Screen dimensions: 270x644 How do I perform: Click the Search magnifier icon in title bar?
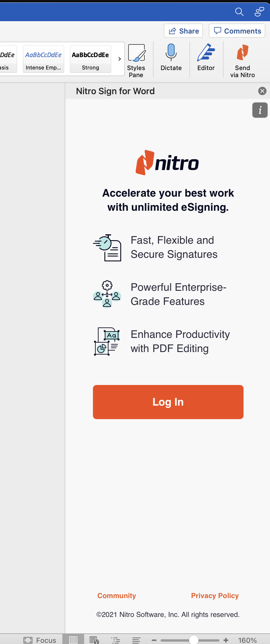(239, 12)
